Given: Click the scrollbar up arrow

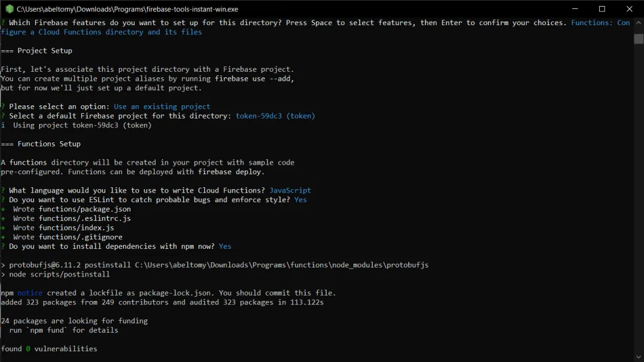Looking at the screenshot, I should click(638, 23).
